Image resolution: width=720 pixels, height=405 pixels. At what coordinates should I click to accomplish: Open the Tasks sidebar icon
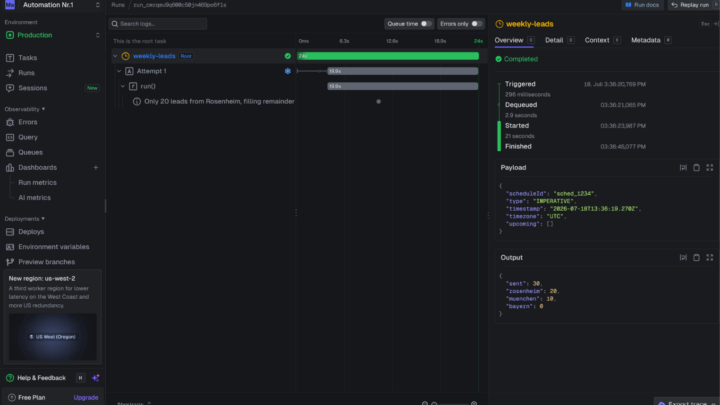click(10, 58)
